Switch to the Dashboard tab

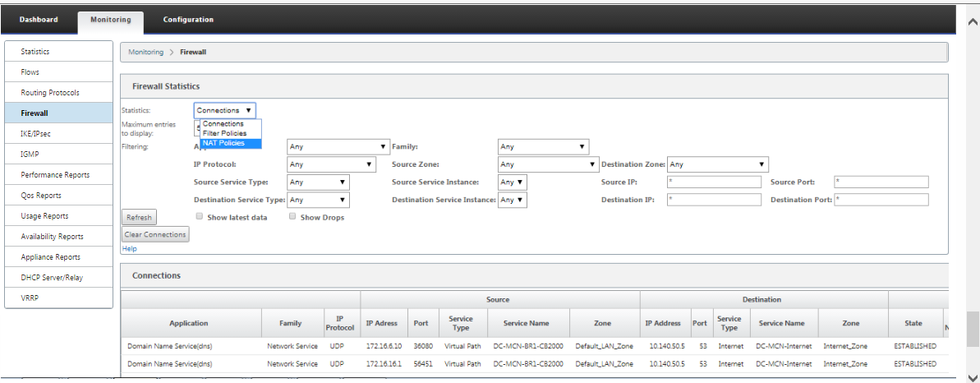pyautogui.click(x=39, y=20)
